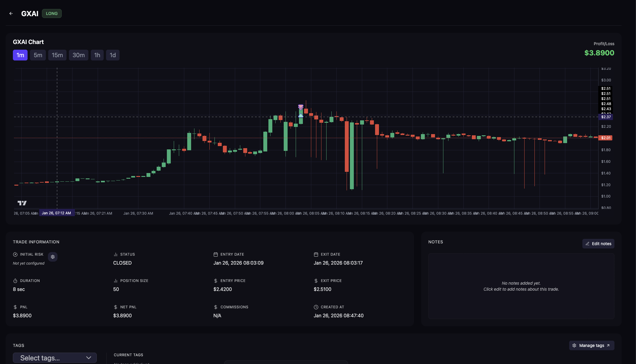Switch chart to 5m timeframe
636x364 pixels.
[38, 55]
